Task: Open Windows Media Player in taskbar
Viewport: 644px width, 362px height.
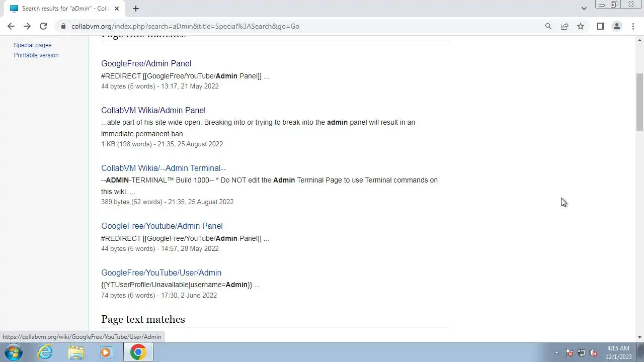Action: [106, 352]
